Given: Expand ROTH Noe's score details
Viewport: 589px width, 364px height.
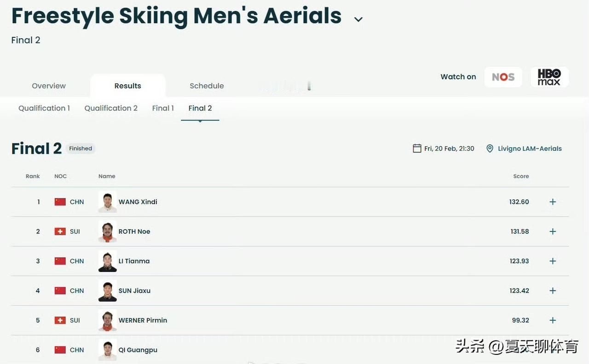Looking at the screenshot, I should point(553,231).
